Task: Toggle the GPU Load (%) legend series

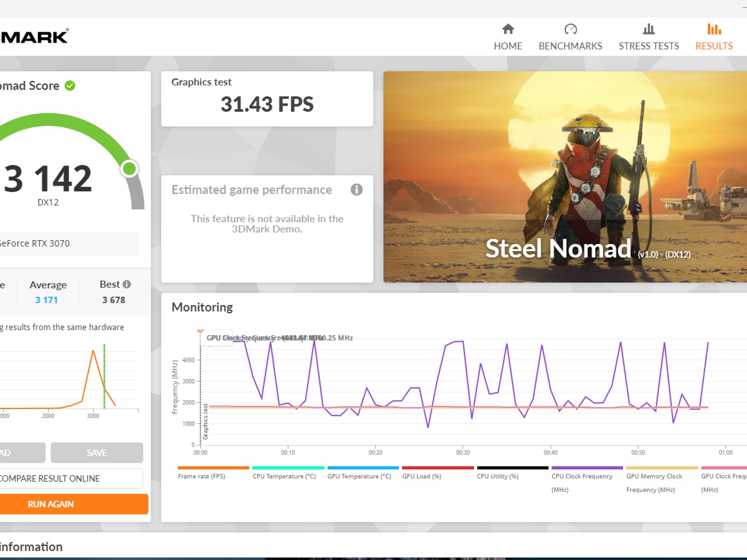Action: pos(438,472)
